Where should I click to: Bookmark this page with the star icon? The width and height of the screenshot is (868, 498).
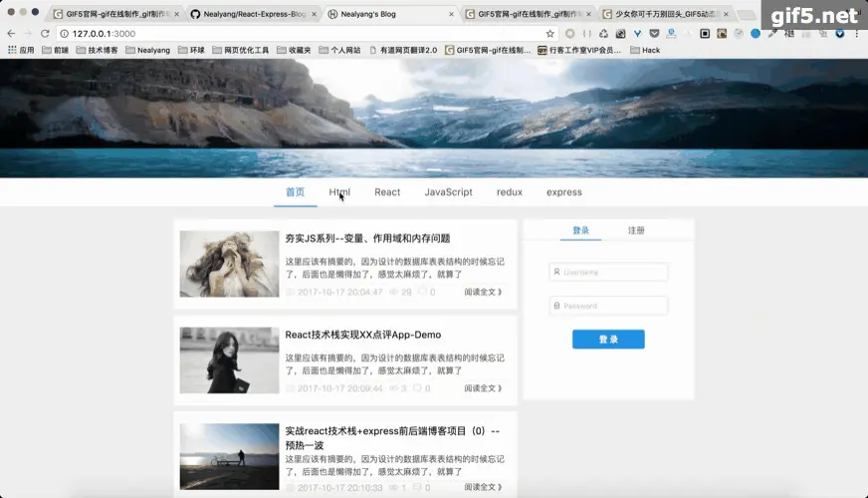pyautogui.click(x=549, y=34)
